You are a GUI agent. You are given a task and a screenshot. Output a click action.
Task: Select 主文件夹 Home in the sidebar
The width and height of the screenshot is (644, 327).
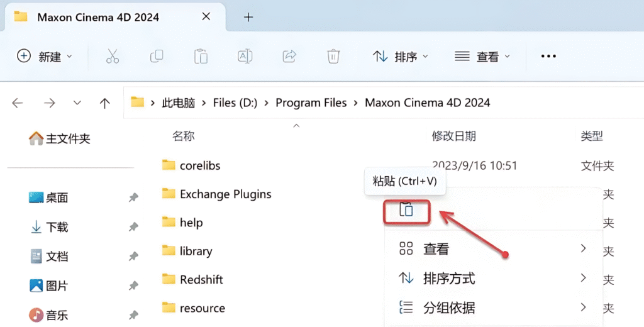(x=60, y=138)
